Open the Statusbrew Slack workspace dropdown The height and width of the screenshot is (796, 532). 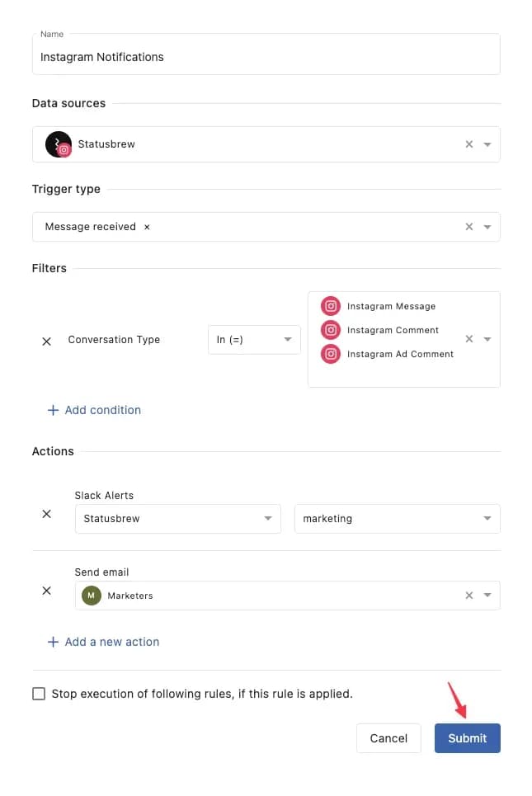[x=177, y=518]
